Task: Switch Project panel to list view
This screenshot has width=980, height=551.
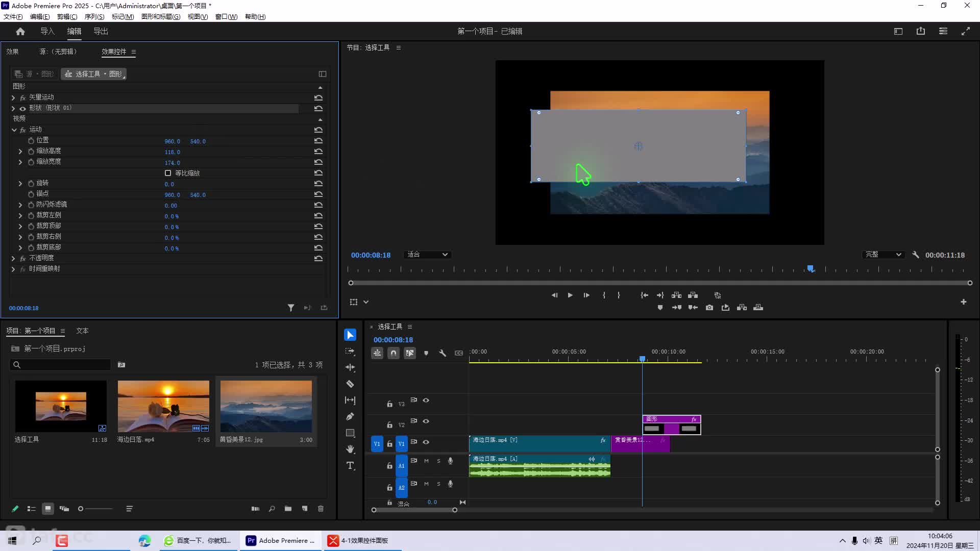Action: click(x=32, y=509)
